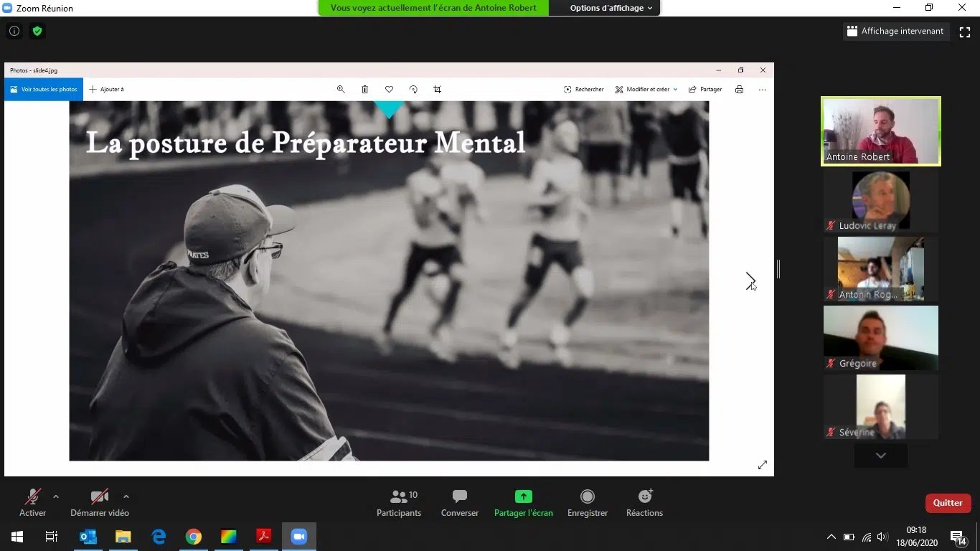Open the Réactions menu
This screenshot has width=980, height=551.
644,503
